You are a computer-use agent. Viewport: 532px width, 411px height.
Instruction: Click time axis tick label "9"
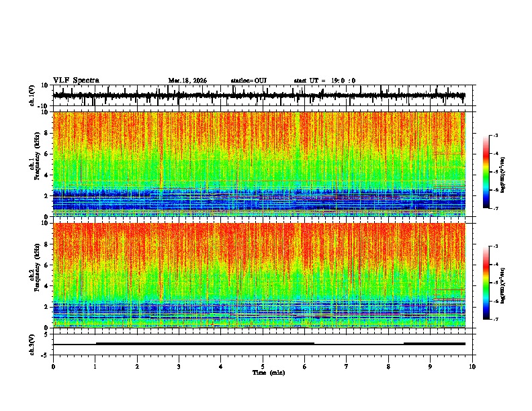[430, 367]
